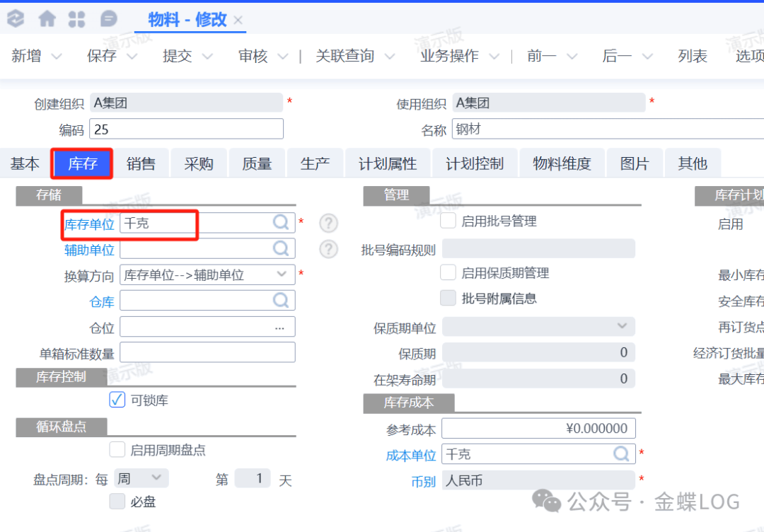Switch to the 计划属性 tab
The image size is (764, 532).
[387, 164]
